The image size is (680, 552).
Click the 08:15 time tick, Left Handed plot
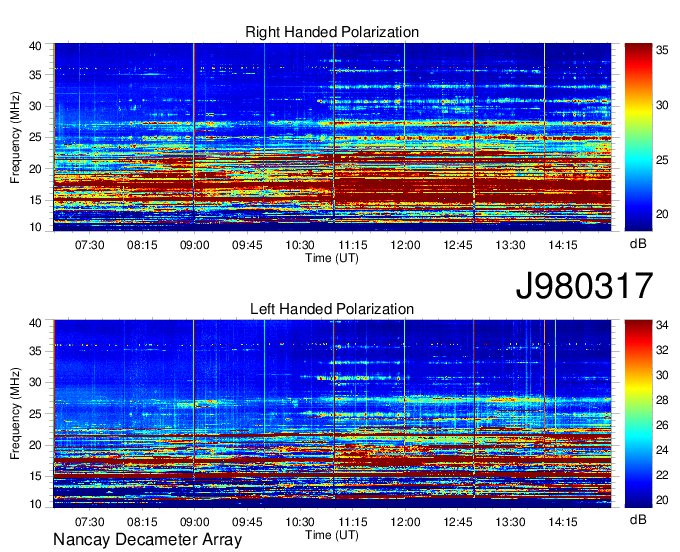142,522
